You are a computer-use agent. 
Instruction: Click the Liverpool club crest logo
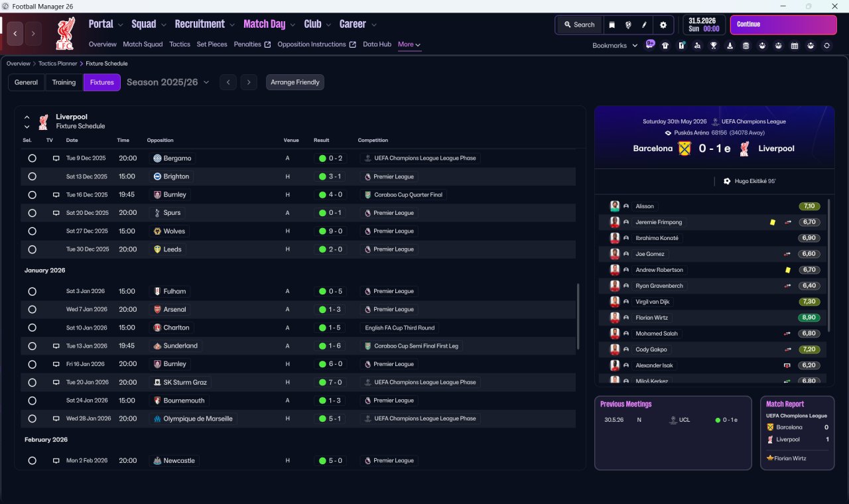[66, 33]
